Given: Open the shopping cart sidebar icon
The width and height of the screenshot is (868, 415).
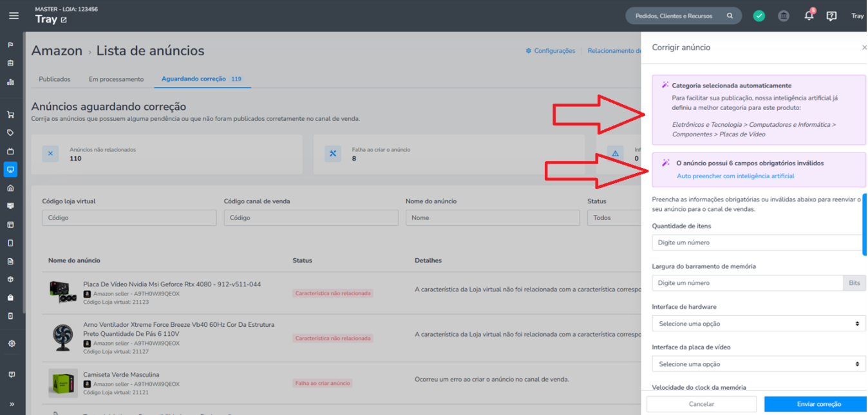Looking at the screenshot, I should [10, 115].
